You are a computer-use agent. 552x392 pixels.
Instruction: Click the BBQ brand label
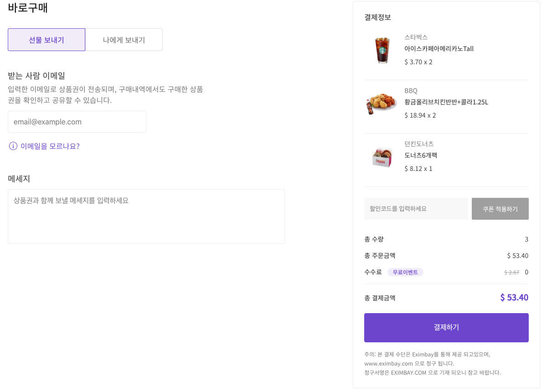[x=411, y=91]
